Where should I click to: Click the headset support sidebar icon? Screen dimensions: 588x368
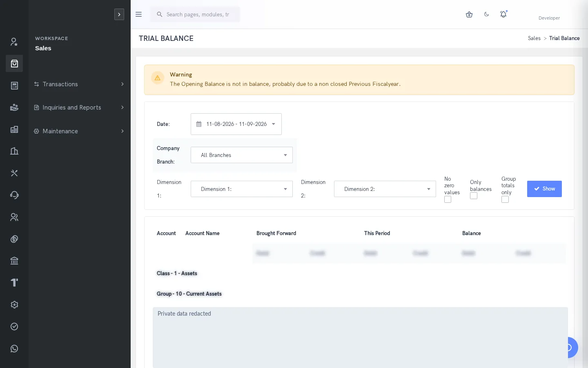coord(14,195)
